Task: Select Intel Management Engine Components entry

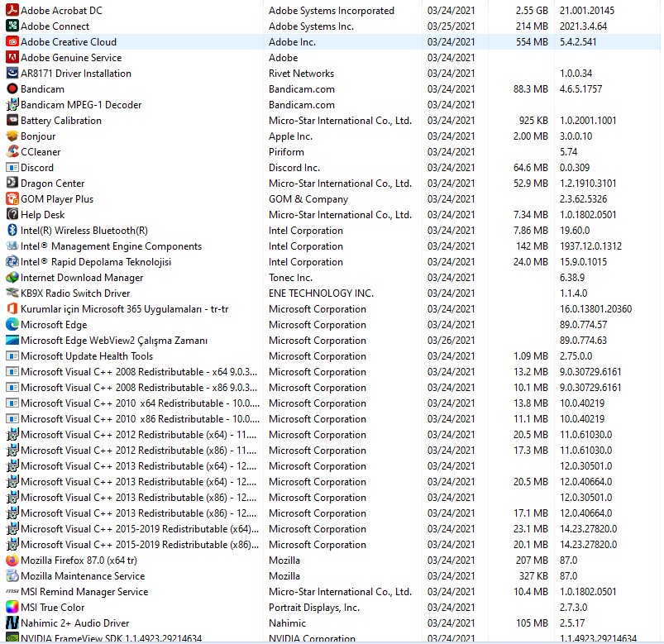Action: [x=111, y=246]
